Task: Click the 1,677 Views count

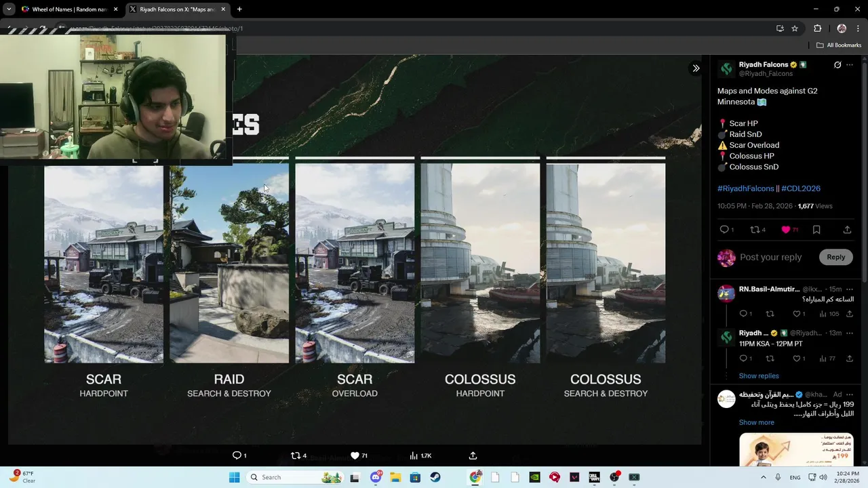Action: [x=815, y=206]
